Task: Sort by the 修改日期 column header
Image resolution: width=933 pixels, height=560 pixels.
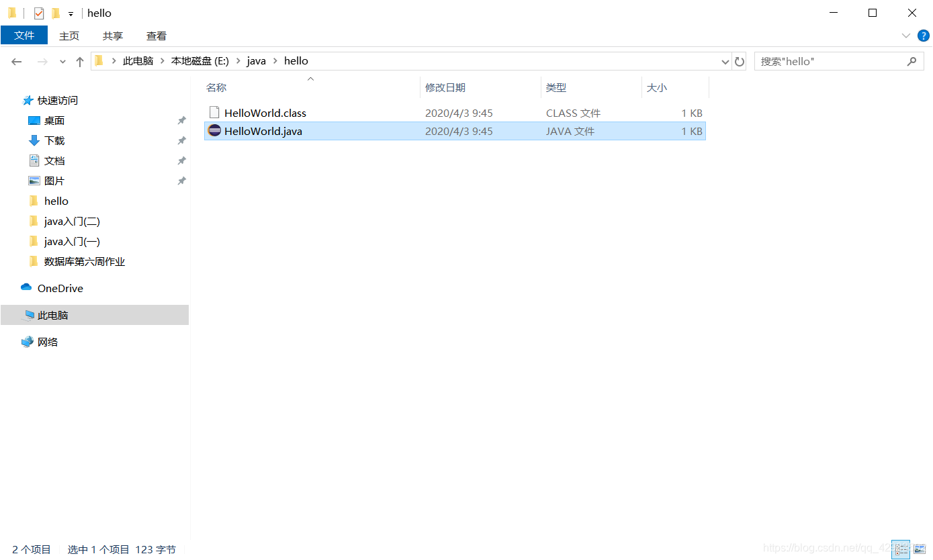Action: (x=445, y=87)
